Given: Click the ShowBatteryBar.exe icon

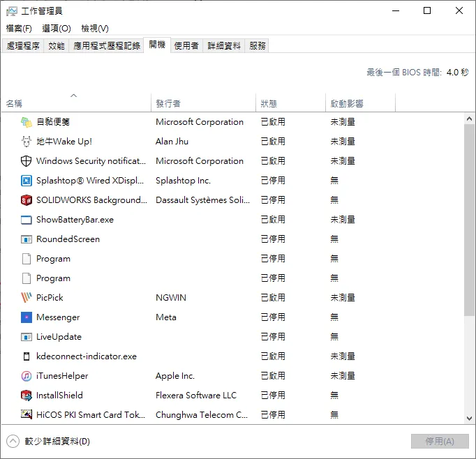Looking at the screenshot, I should tap(27, 220).
